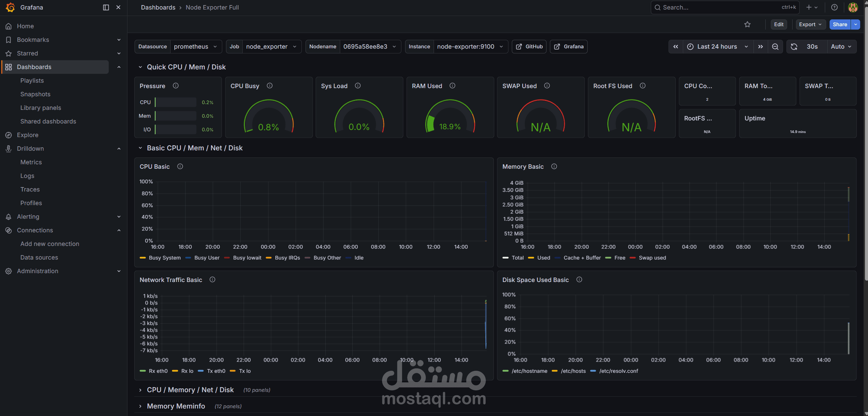The height and width of the screenshot is (416, 868).
Task: Hide Swap used series in Memory Basic
Action: [652, 258]
